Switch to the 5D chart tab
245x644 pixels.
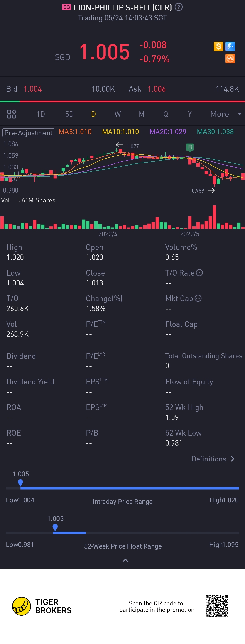69,114
